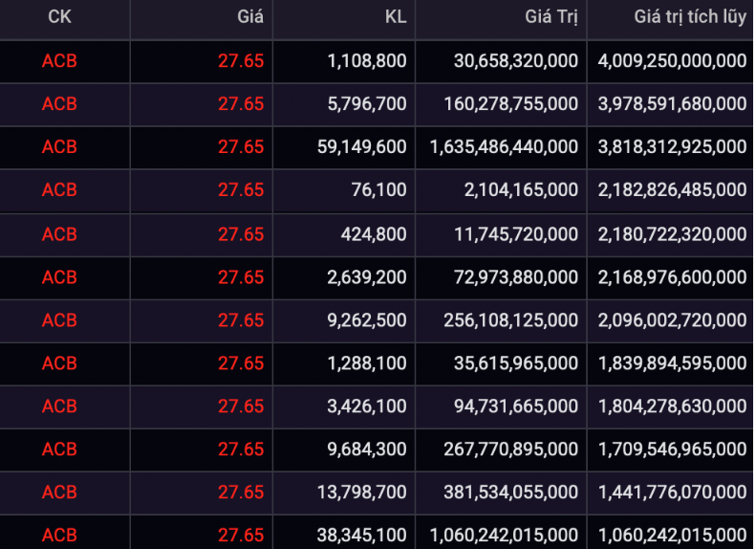Click cumulative value 1,709,546,965,000
The height and width of the screenshot is (549, 756).
click(x=672, y=450)
